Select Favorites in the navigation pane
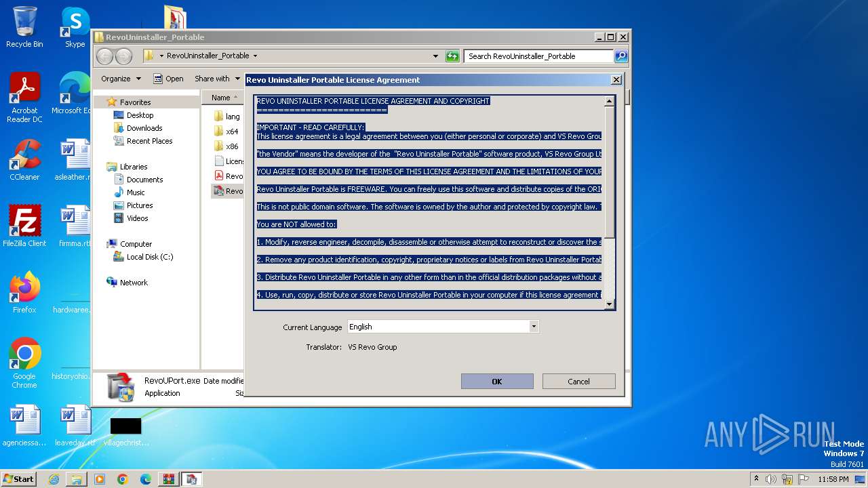Viewport: 868px width, 488px height. 135,102
